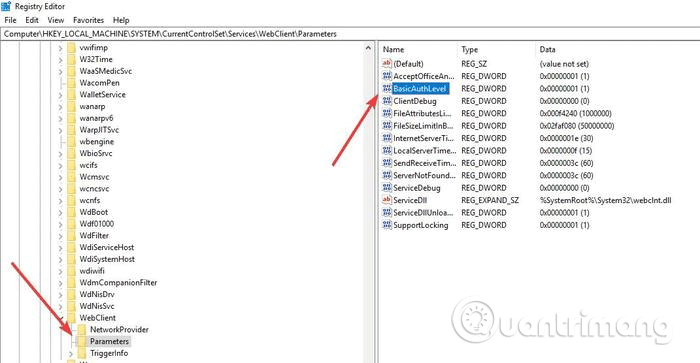
Task: Select the vwifimp folder icon
Action: coord(71,47)
